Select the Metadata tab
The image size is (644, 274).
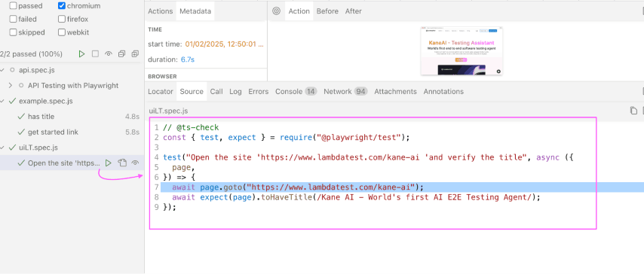(x=195, y=11)
